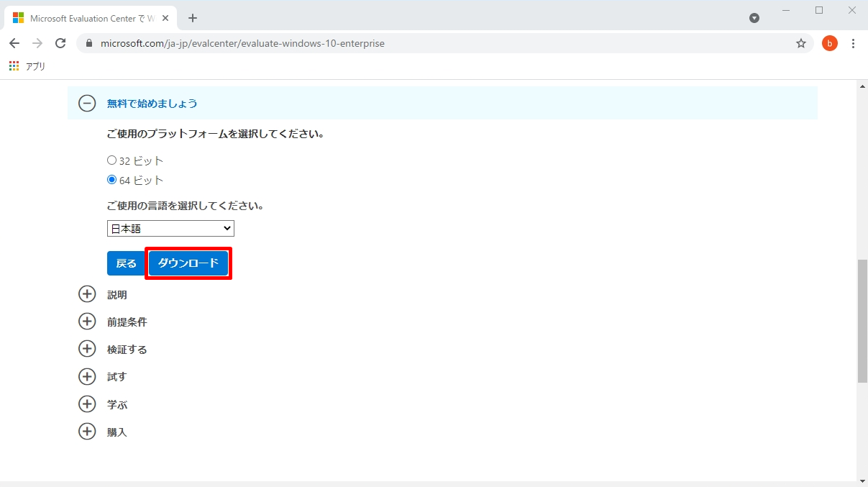Image resolution: width=868 pixels, height=487 pixels.
Task: Click the address bar URL
Action: tap(242, 43)
